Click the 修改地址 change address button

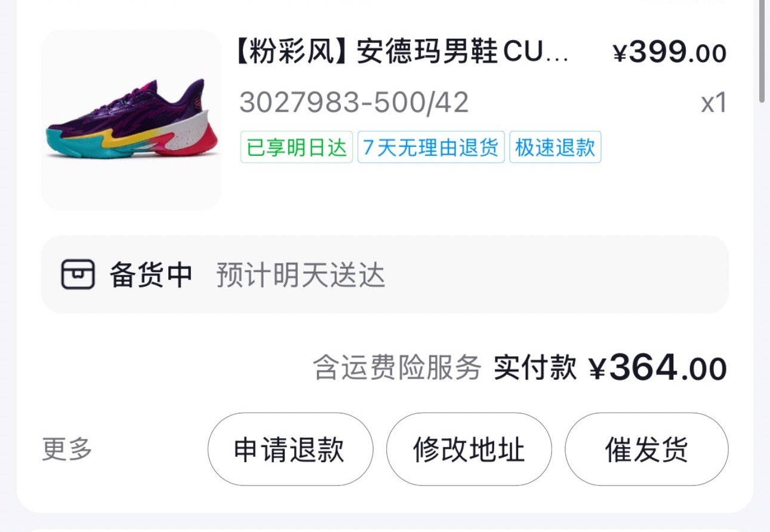point(469,449)
